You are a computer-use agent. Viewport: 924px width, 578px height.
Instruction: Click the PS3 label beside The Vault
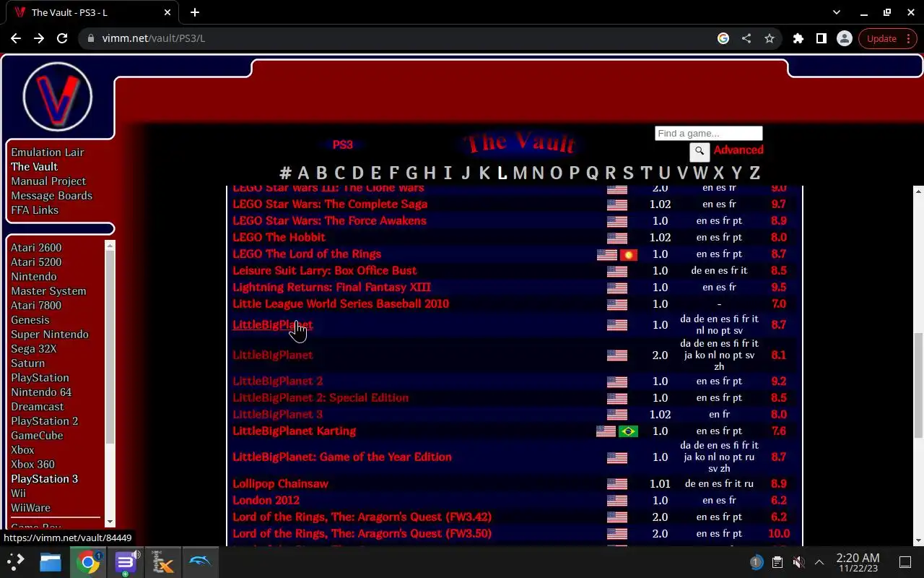point(342,145)
